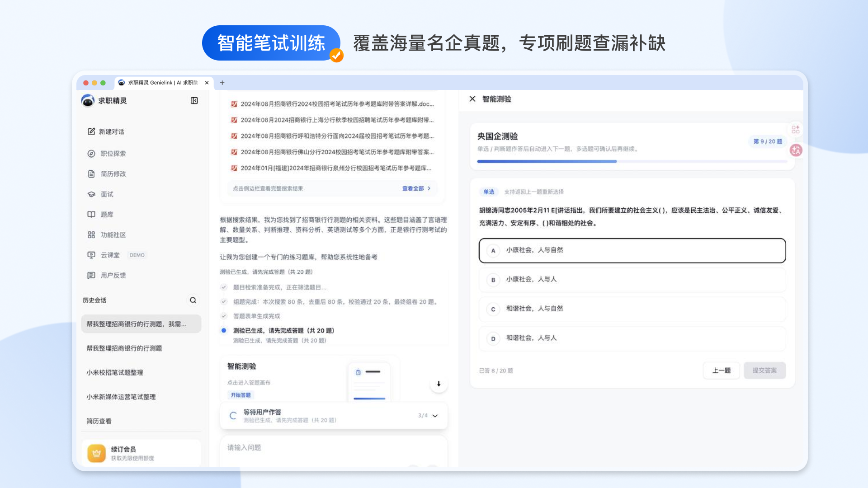Click the 请输入问题 input field
868x488 pixels.
coord(334,450)
